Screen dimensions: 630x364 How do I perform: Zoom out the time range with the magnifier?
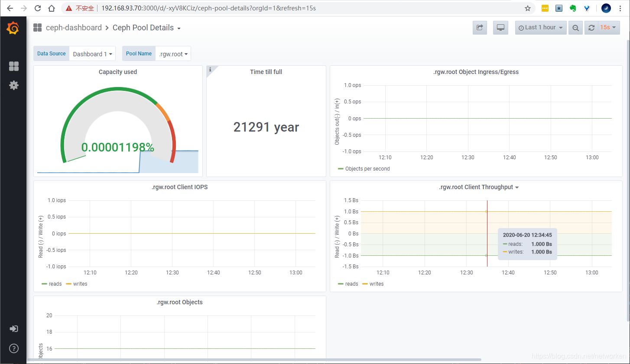[575, 28]
